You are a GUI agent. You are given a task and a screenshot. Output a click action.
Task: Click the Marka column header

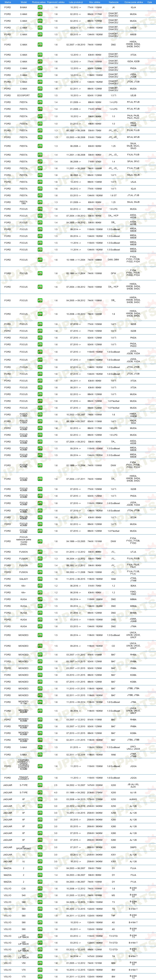pyautogui.click(x=8, y=2)
